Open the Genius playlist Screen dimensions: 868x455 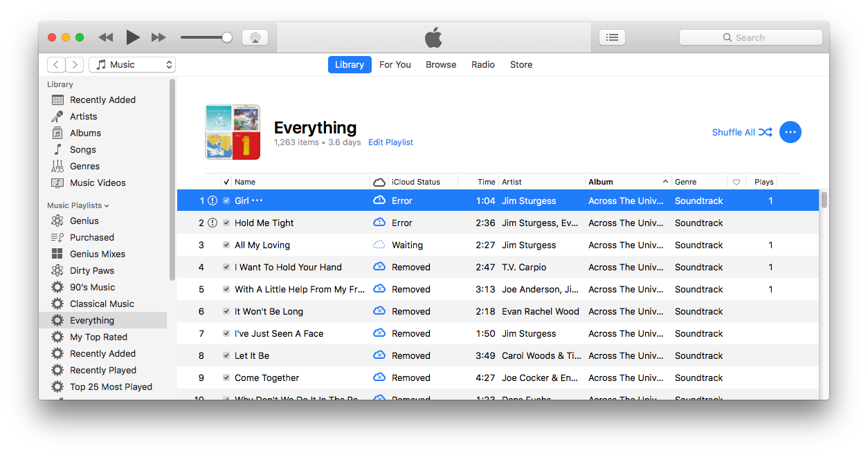pyautogui.click(x=84, y=221)
